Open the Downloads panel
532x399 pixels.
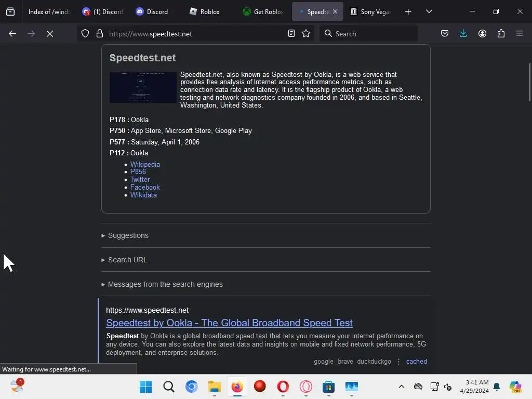[463, 33]
